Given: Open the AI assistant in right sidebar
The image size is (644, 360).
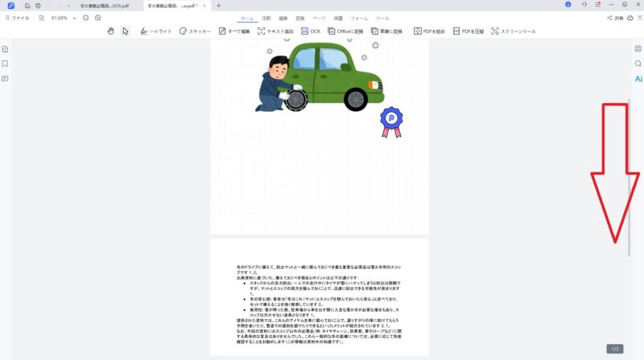Looking at the screenshot, I should [638, 79].
